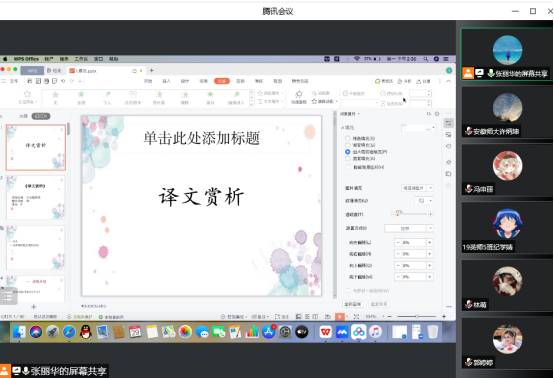Screen dimensions: 554x378
Task: Adjust the transparency (透明度) slider
Action: [x=412, y=214]
